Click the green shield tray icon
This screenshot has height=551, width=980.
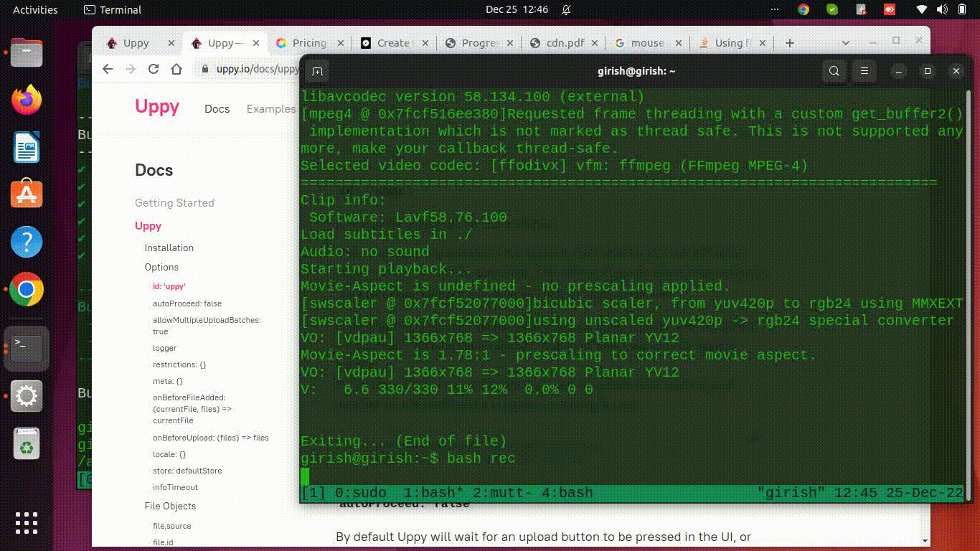coord(832,10)
